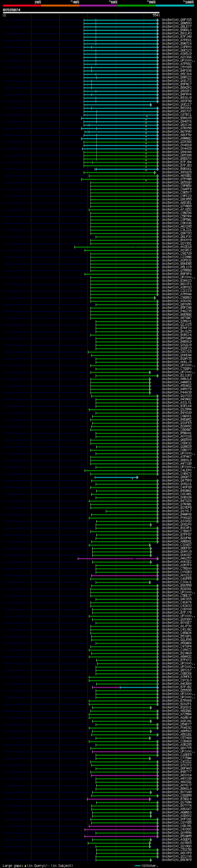Click the magenta bar of UniRef100_A0SZ12

125,575
